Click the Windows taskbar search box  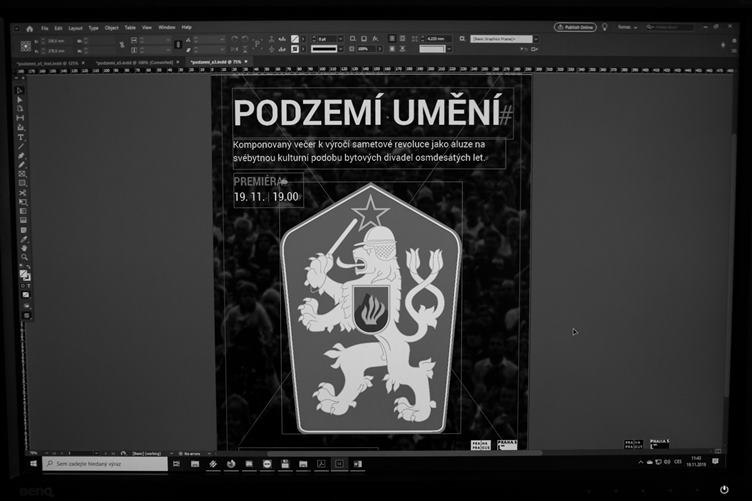click(x=105, y=464)
